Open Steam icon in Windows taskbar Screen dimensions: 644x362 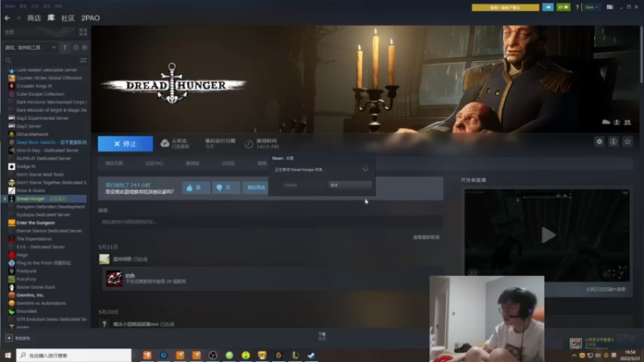click(312, 356)
